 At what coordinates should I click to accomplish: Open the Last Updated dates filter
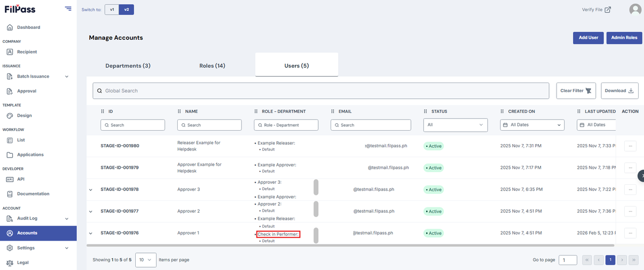[x=596, y=125]
